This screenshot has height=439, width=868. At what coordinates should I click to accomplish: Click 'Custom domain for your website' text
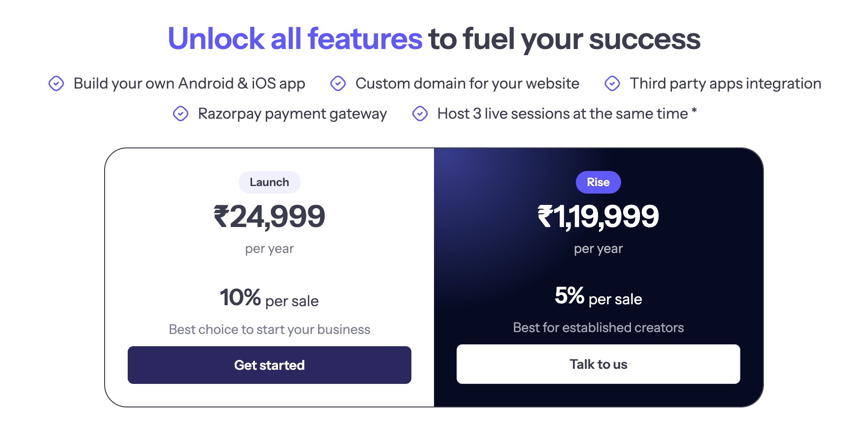pos(467,84)
